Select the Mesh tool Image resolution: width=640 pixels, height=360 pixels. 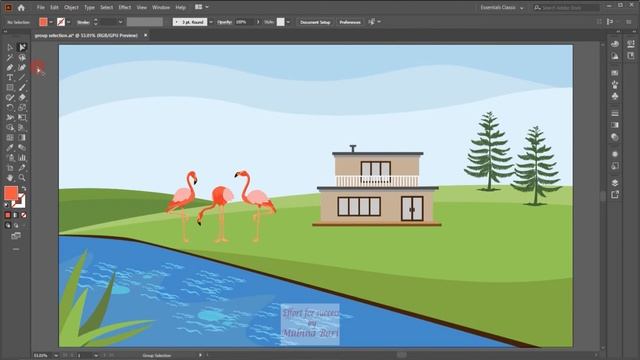(x=10, y=138)
